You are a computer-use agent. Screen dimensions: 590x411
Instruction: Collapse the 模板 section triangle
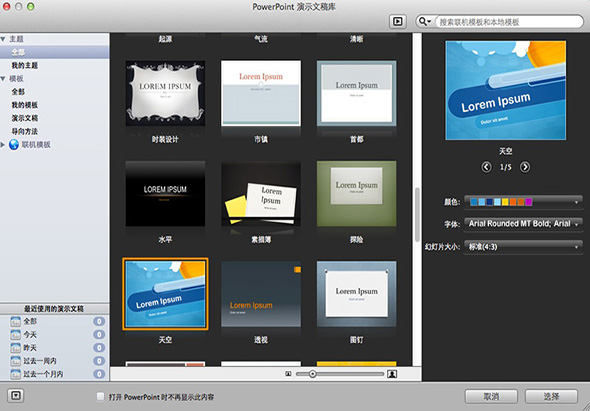point(3,79)
